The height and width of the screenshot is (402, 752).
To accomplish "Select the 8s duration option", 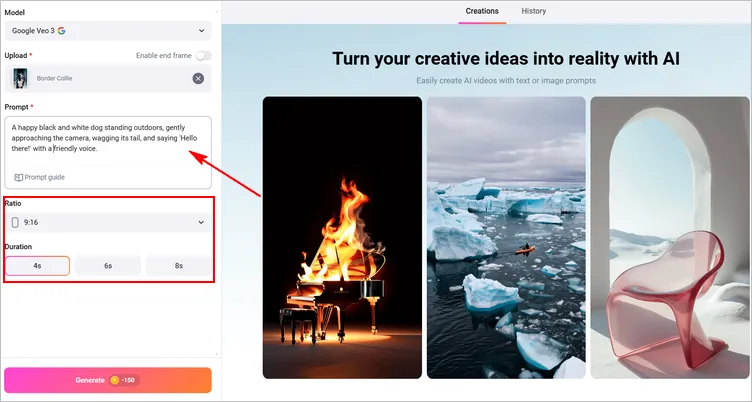I will coord(178,266).
